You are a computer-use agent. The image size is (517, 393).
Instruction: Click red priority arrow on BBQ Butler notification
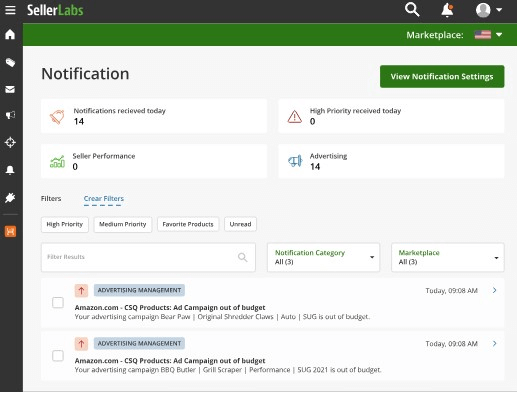click(x=81, y=344)
